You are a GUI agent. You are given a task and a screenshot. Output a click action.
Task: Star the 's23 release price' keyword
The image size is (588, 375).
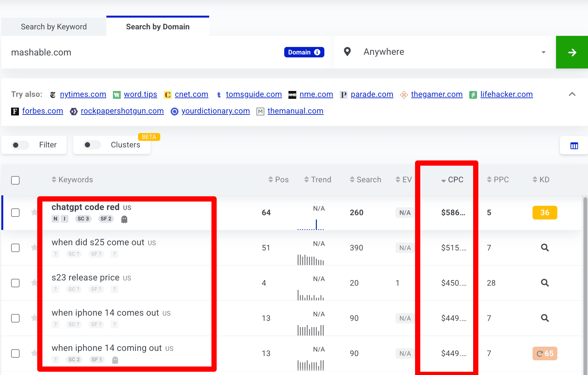(x=34, y=283)
